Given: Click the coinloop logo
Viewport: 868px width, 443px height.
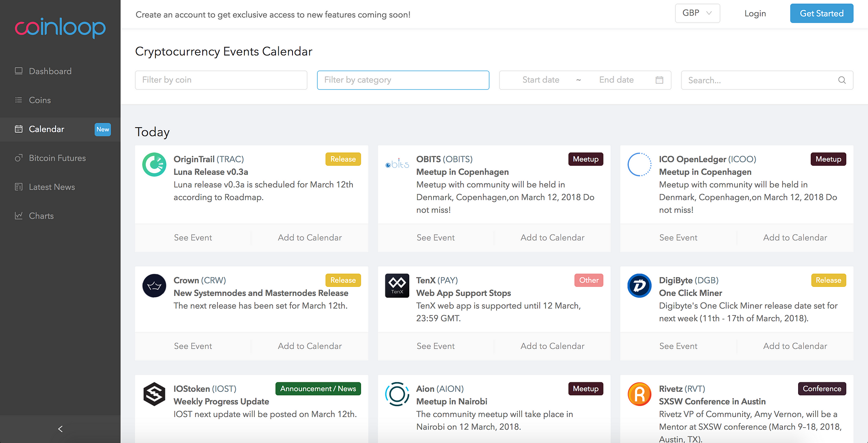Looking at the screenshot, I should click(60, 28).
